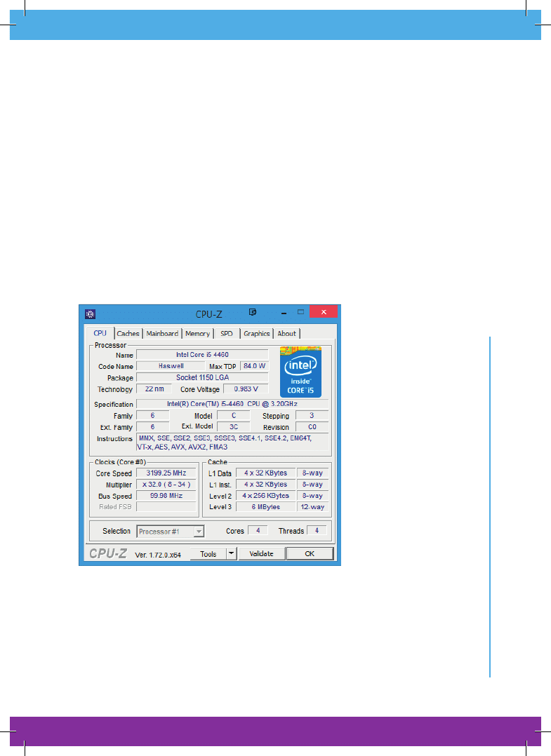Click the CPU-Z app icon in title bar

[x=90, y=314]
